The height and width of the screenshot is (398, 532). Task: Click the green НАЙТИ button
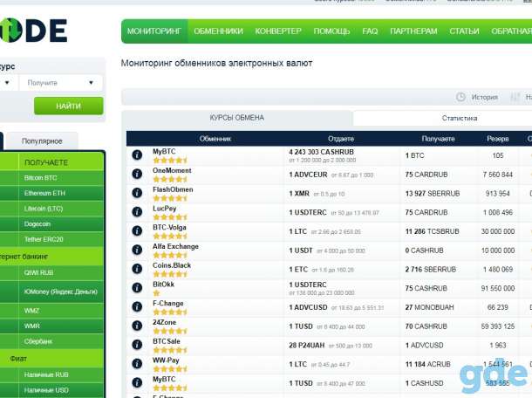[69, 106]
